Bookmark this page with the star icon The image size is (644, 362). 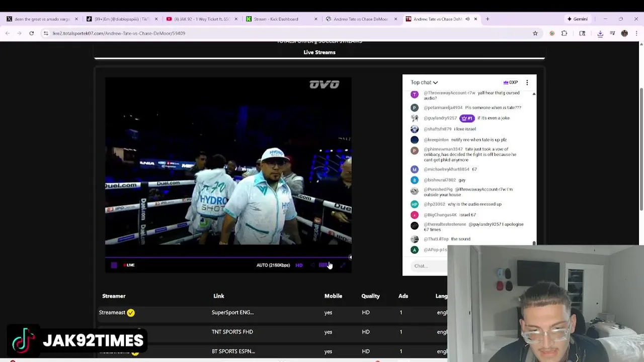(x=535, y=33)
